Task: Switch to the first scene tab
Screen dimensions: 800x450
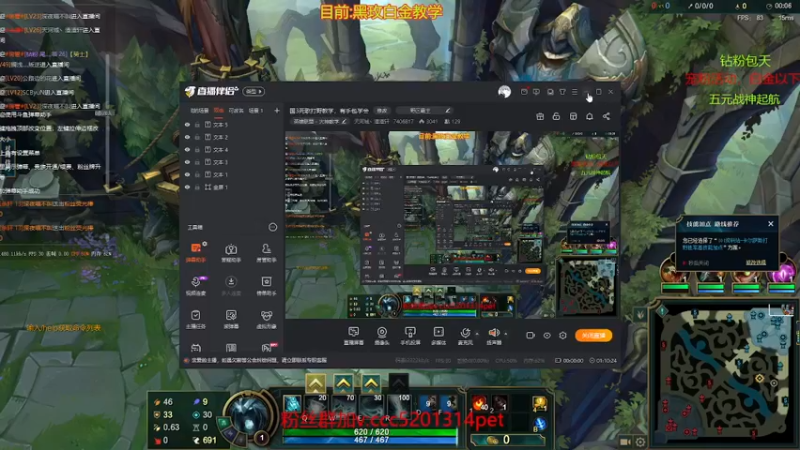Action: pos(199,110)
